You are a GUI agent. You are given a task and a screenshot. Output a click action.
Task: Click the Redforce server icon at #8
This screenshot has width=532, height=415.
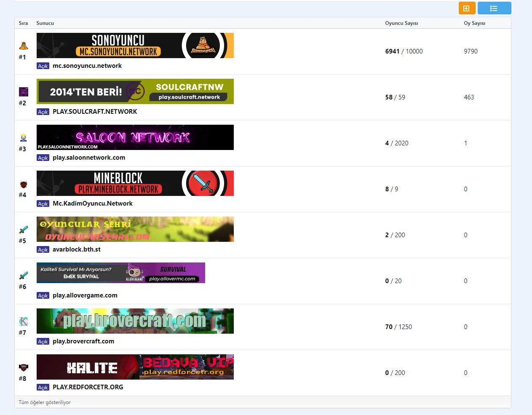[24, 367]
